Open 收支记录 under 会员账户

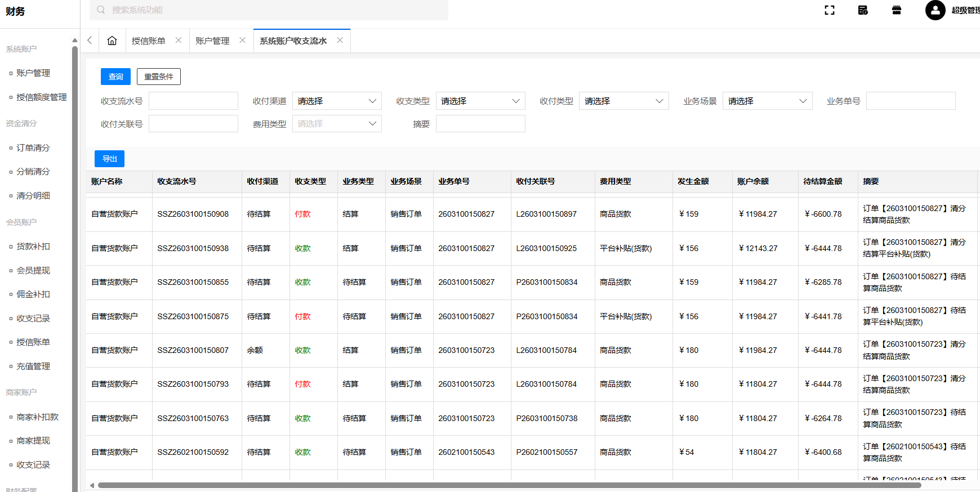[x=33, y=319]
